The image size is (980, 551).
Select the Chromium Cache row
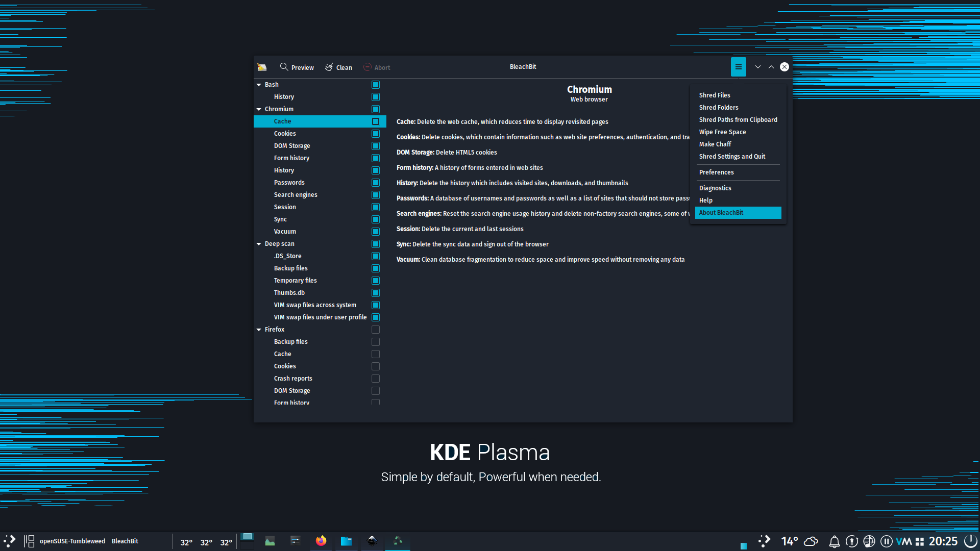(x=320, y=121)
